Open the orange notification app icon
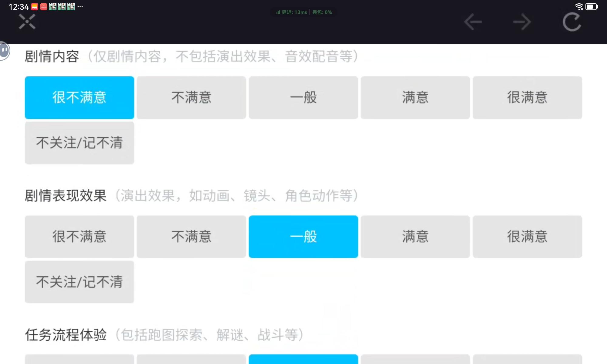The image size is (607, 364). [35, 7]
